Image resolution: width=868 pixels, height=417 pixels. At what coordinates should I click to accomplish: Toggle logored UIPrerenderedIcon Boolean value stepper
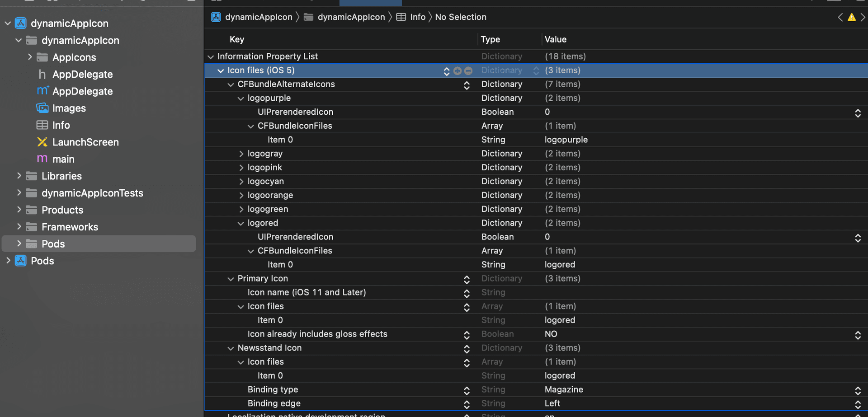[x=858, y=238]
